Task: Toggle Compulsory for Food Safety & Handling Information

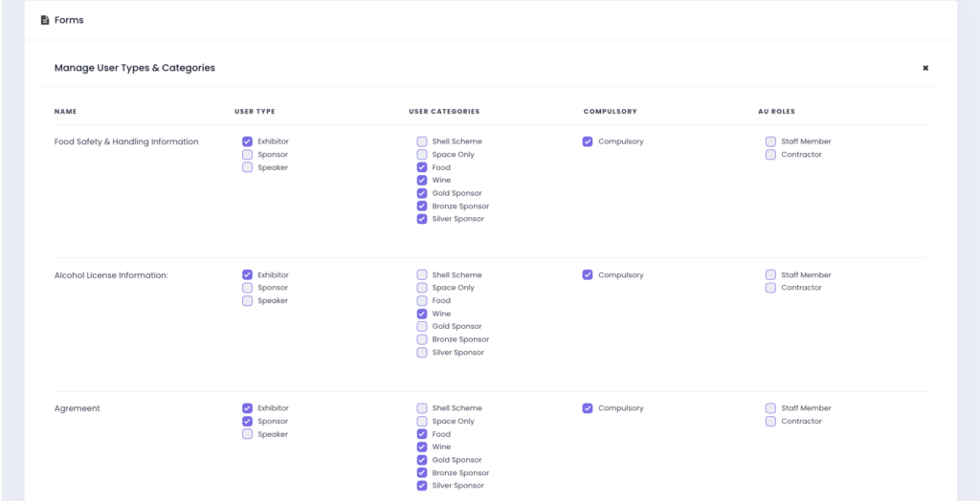Action: [x=588, y=142]
